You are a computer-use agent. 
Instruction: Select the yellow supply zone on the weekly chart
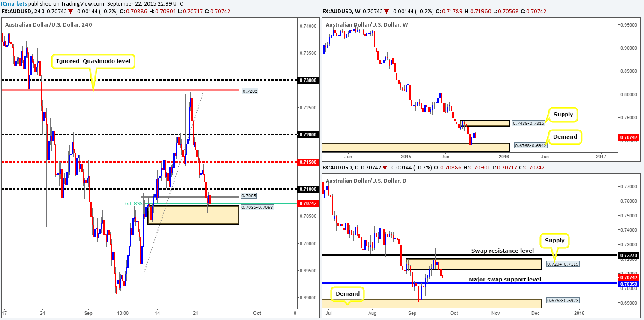click(484, 123)
